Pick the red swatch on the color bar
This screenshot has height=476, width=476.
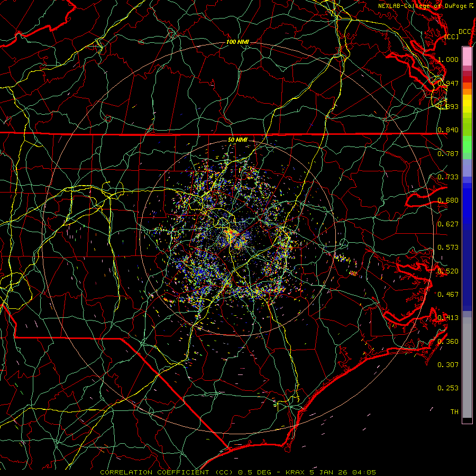(x=467, y=79)
